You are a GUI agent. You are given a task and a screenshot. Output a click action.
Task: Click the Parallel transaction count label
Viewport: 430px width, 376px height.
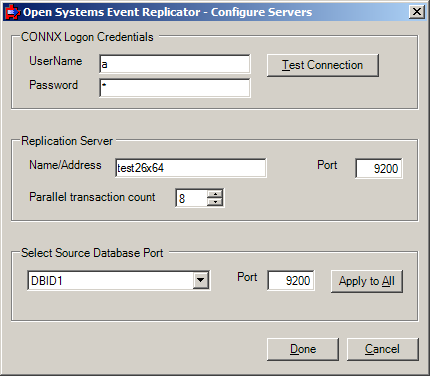click(92, 197)
